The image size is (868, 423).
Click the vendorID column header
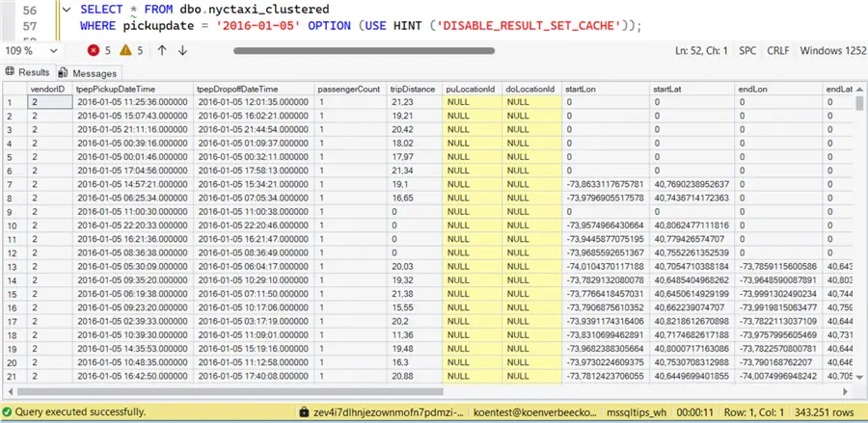click(x=50, y=89)
